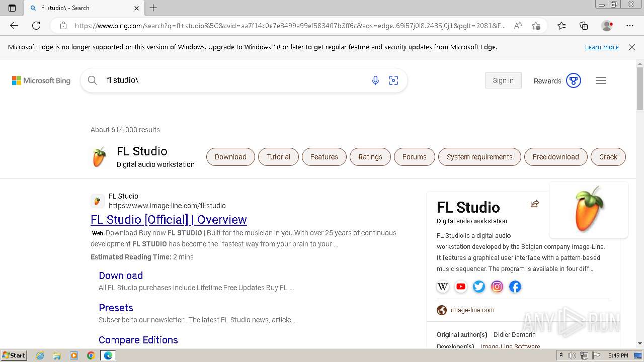This screenshot has height=362, width=644.
Task: Show hidden tray icons arrow
Action: 561,355
